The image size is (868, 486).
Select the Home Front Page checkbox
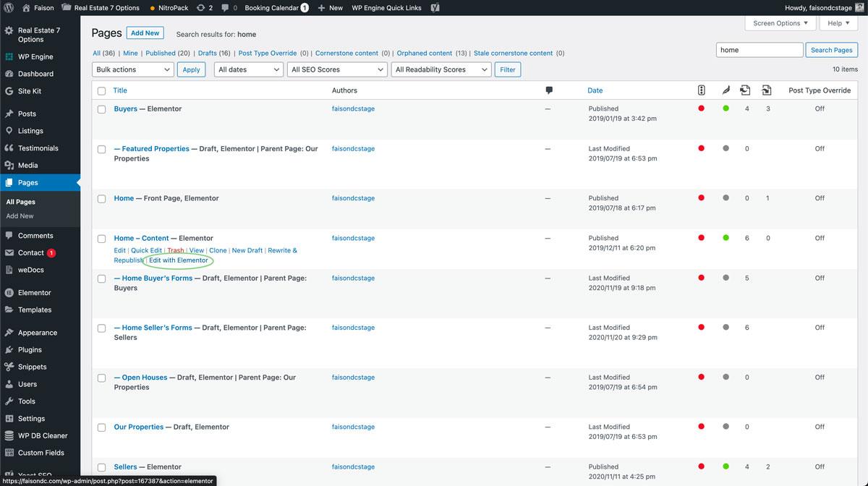[101, 199]
